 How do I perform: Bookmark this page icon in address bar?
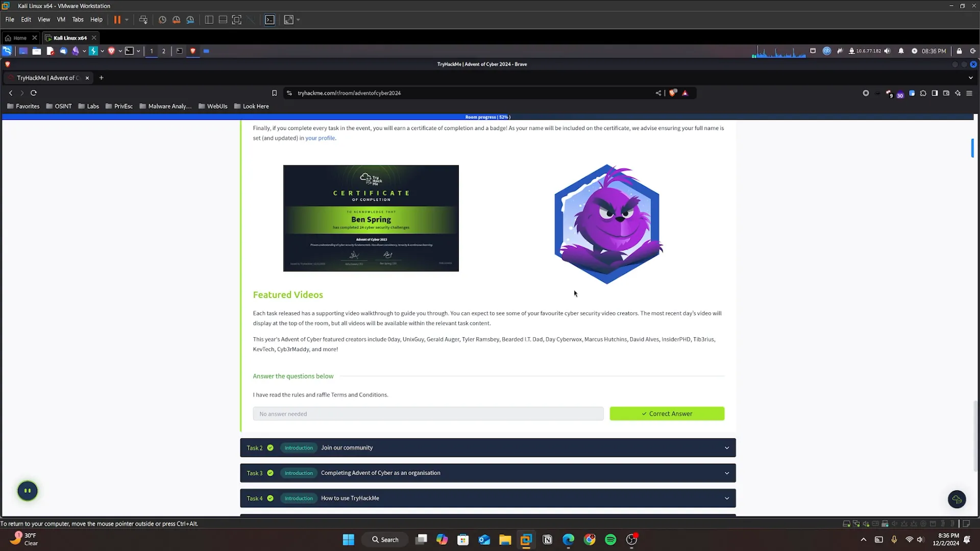pyautogui.click(x=274, y=93)
